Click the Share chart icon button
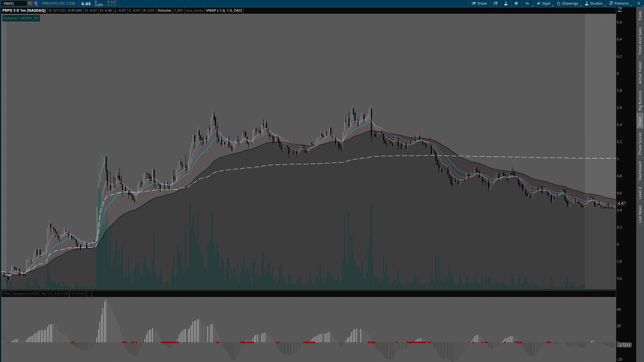This screenshot has width=644, height=362. pos(479,3)
